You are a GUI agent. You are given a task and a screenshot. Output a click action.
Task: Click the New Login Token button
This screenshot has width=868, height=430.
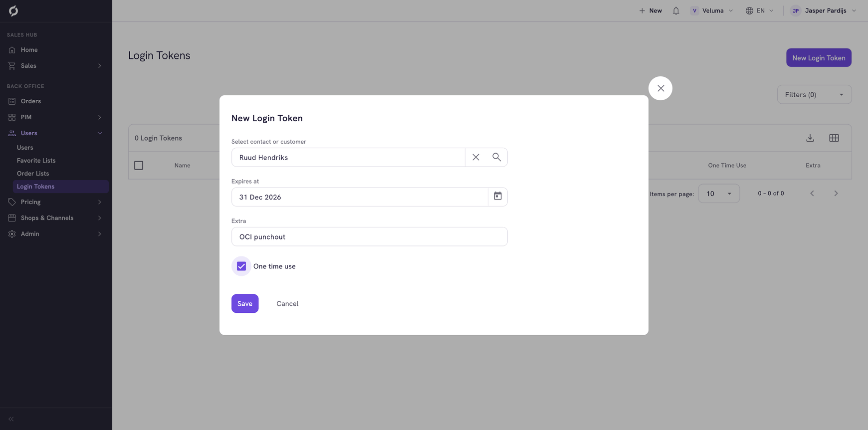[819, 58]
